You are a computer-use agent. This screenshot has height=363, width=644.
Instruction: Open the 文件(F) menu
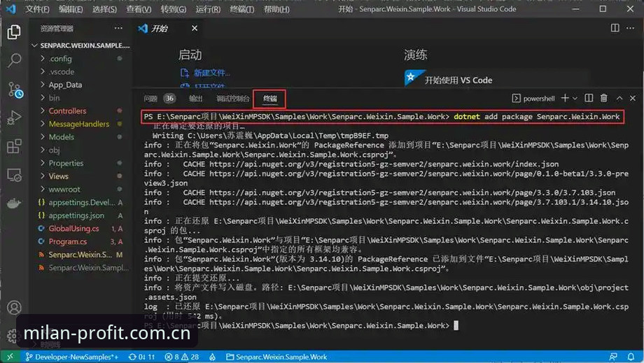[x=37, y=9]
